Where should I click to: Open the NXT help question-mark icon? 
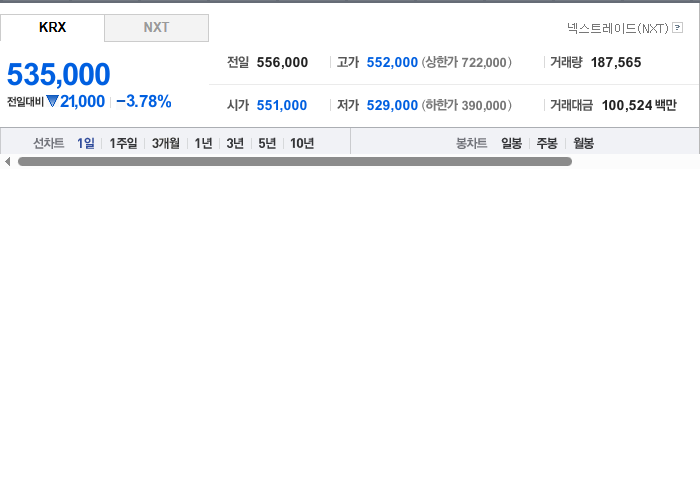pyautogui.click(x=677, y=28)
